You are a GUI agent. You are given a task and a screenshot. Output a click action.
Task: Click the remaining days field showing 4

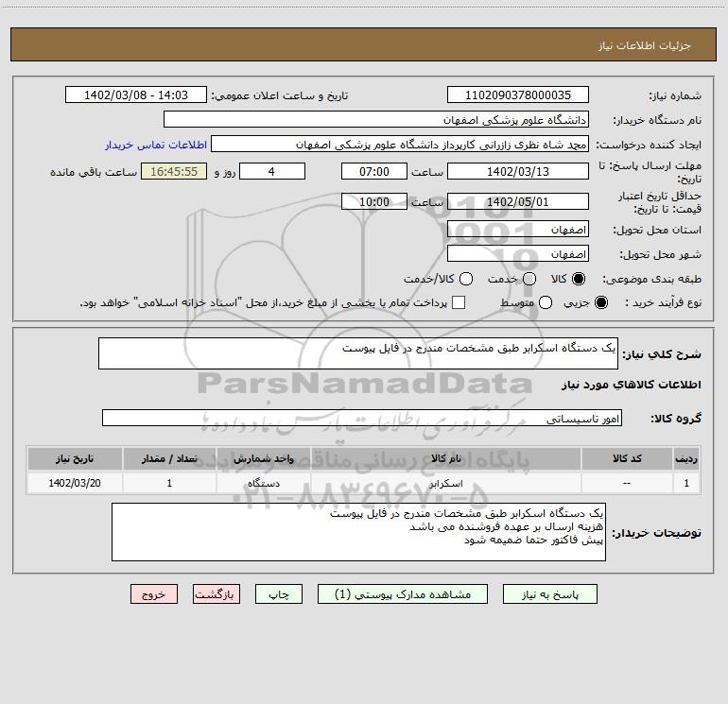point(272,172)
